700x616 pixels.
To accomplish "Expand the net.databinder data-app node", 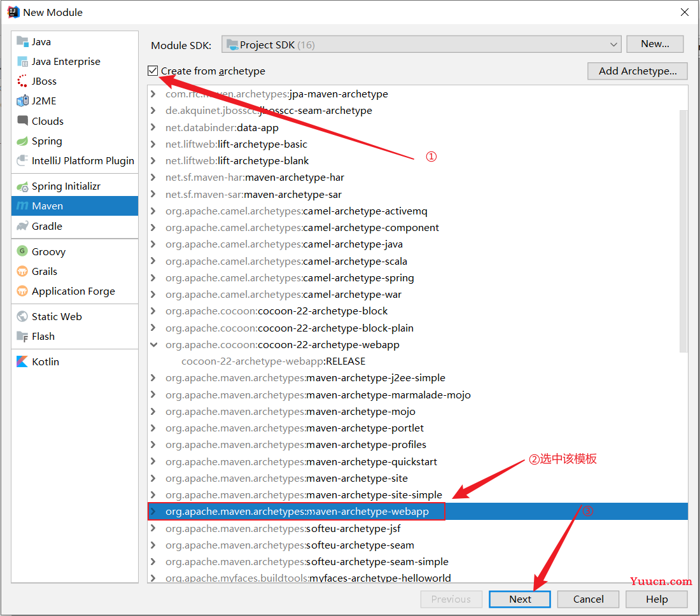I will pos(153,127).
